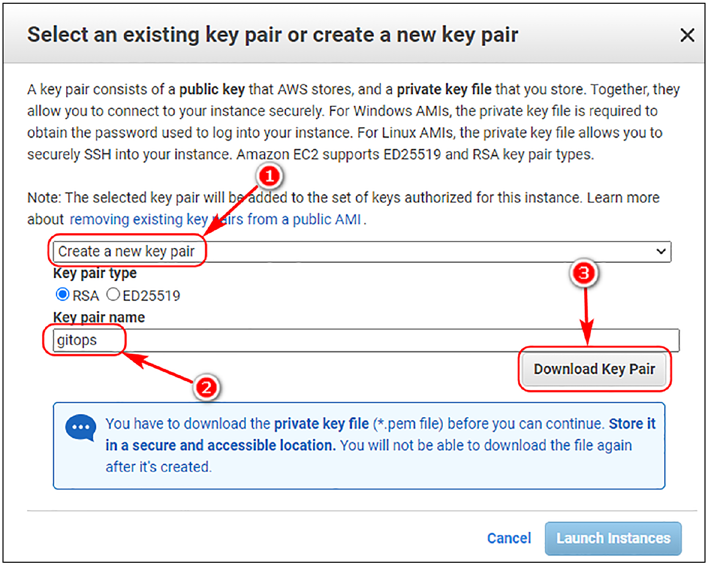Viewport: 708px width, 565px height.
Task: Open the 'Create a new key pair' dropdown
Action: (362, 252)
